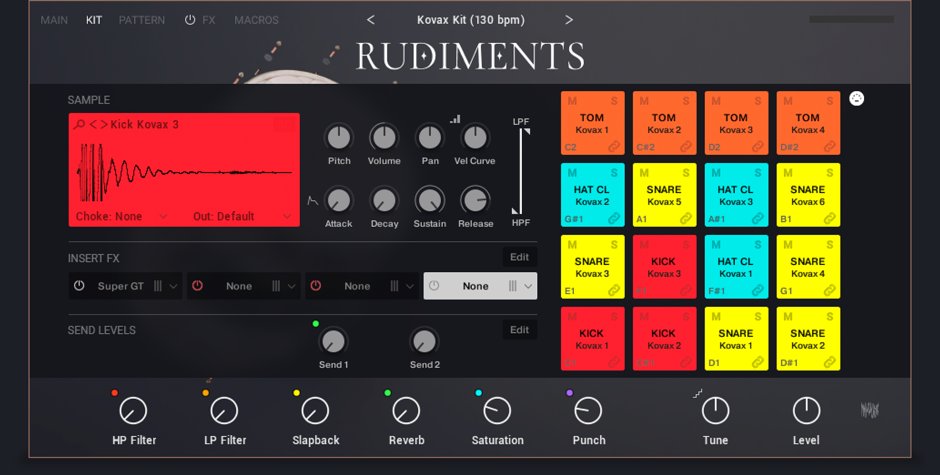This screenshot has height=475, width=940.
Task: Switch to the PATTERN tab
Action: [142, 20]
